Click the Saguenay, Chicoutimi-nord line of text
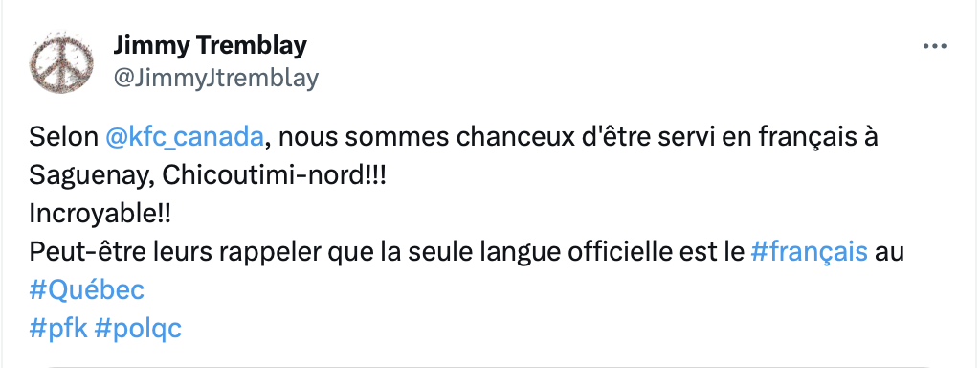 (208, 177)
